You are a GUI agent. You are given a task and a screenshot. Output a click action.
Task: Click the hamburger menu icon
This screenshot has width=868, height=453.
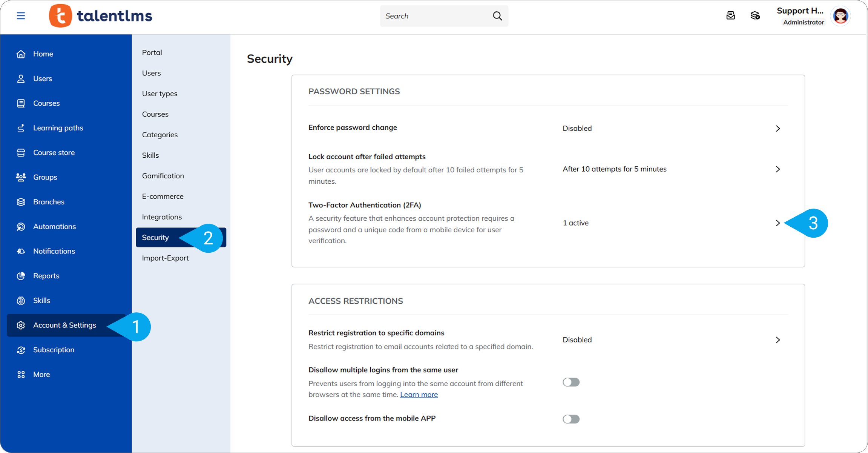[21, 16]
